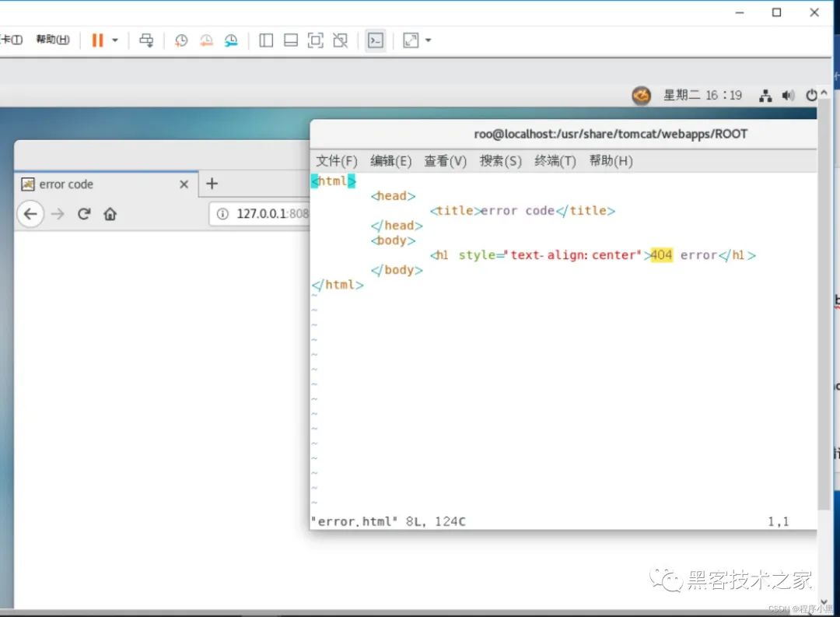Click the browser back arrow button
Screen dimensions: 840x617
[30, 214]
